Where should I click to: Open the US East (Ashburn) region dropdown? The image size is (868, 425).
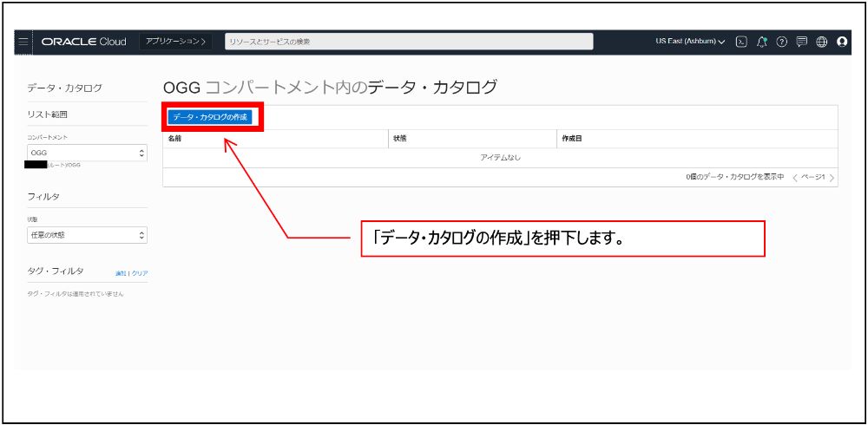coord(690,42)
